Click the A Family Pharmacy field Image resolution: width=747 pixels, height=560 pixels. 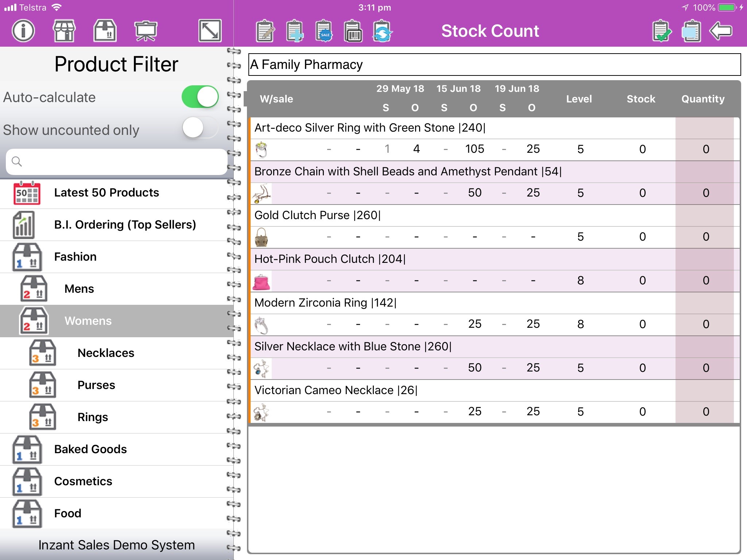pos(494,65)
